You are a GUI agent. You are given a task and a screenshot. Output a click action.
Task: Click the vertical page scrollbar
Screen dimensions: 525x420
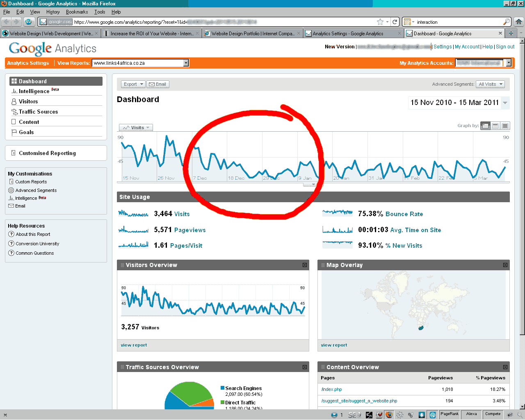[x=522, y=189]
